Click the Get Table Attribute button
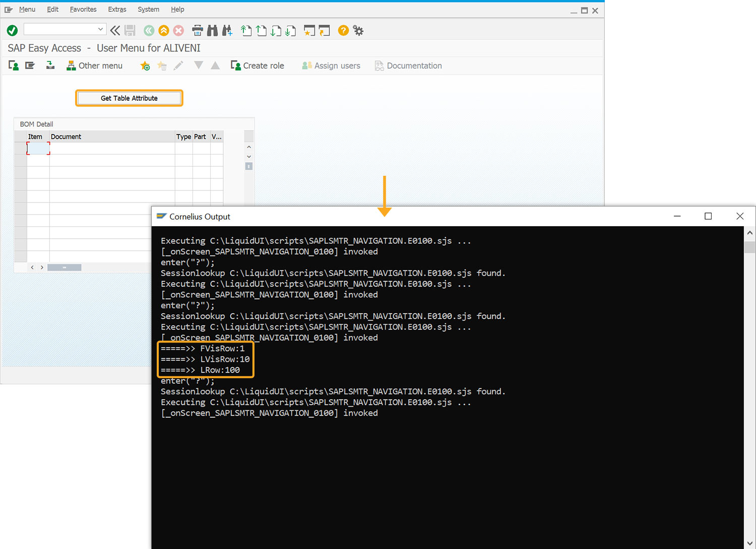The image size is (756, 549). (129, 98)
